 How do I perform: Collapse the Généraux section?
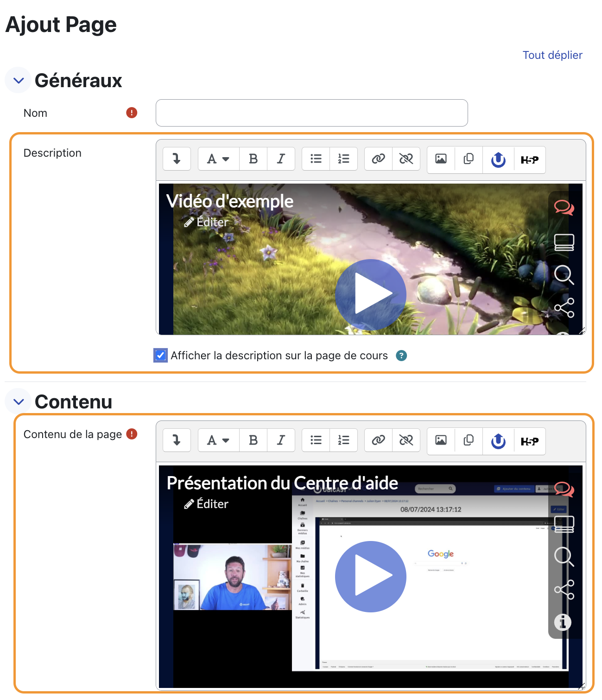(19, 80)
